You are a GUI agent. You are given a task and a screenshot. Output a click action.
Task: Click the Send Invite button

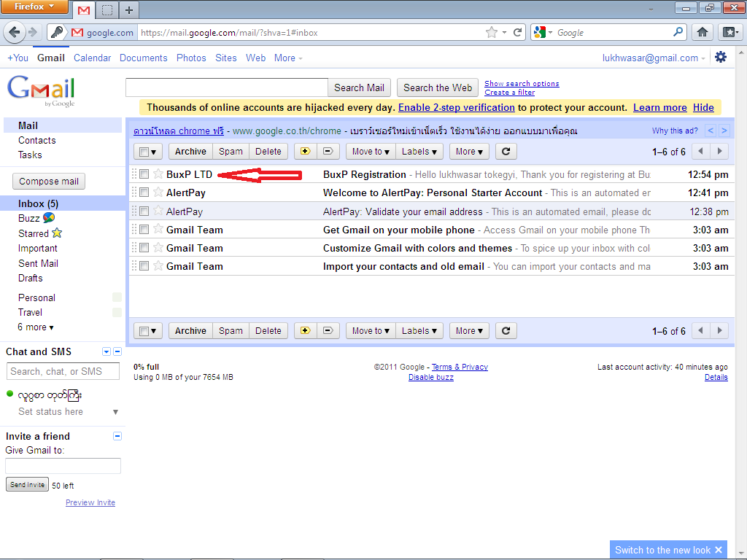[27, 484]
